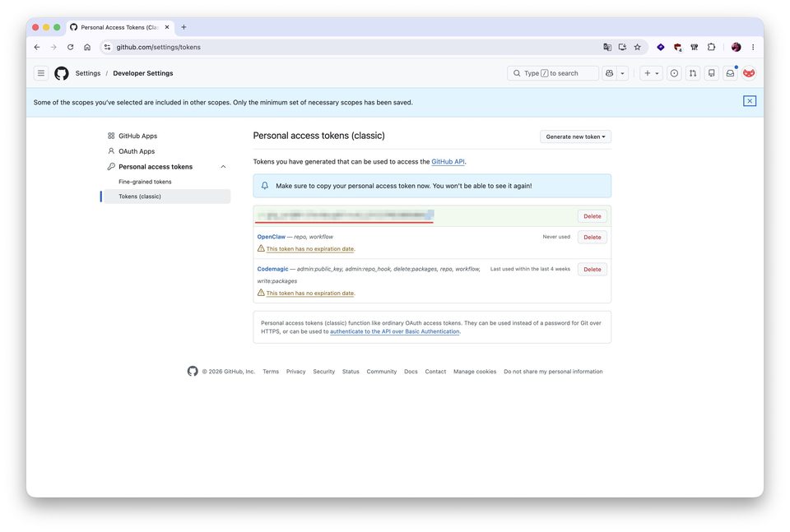Click the translate page icon
The height and width of the screenshot is (532, 790).
tap(607, 47)
